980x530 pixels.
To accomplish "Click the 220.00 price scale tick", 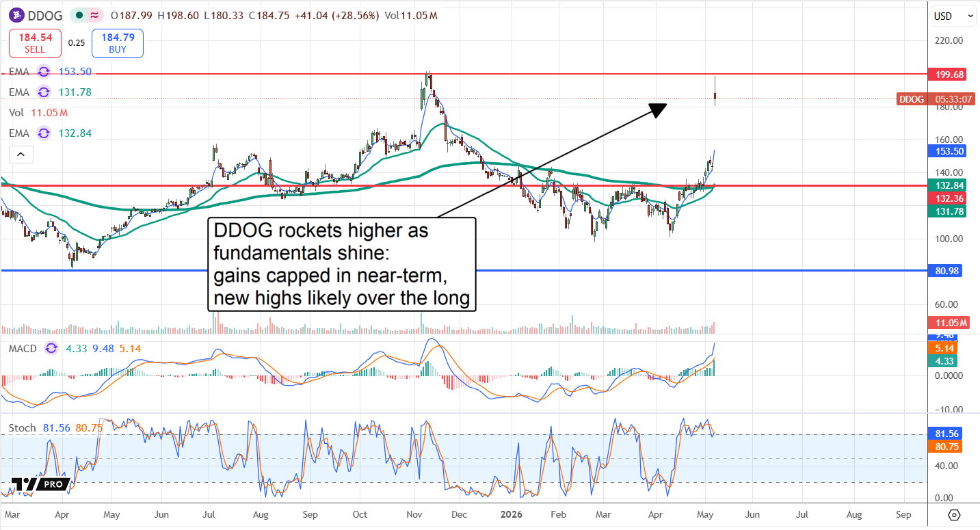I will (x=949, y=41).
